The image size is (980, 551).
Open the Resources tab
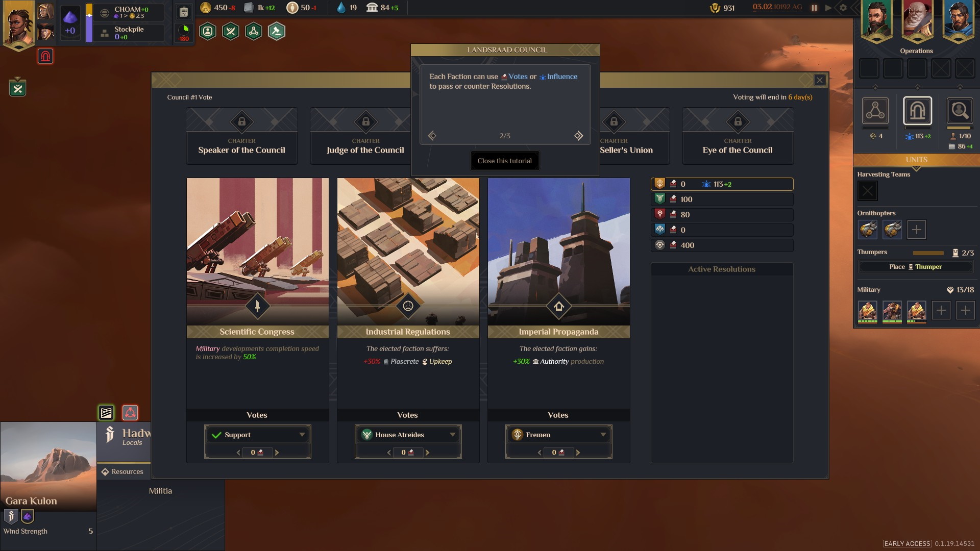[x=122, y=471]
